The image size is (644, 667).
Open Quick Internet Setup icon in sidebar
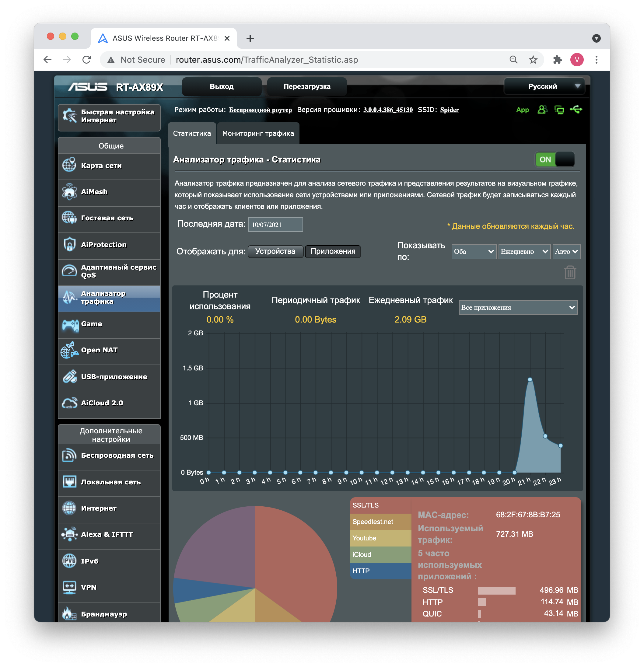pos(69,116)
